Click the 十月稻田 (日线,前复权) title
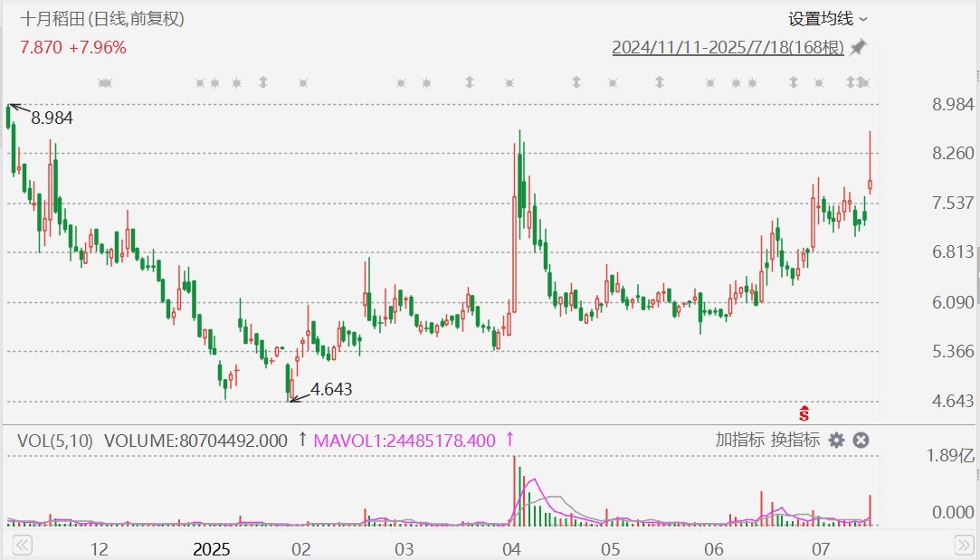 coord(102,19)
